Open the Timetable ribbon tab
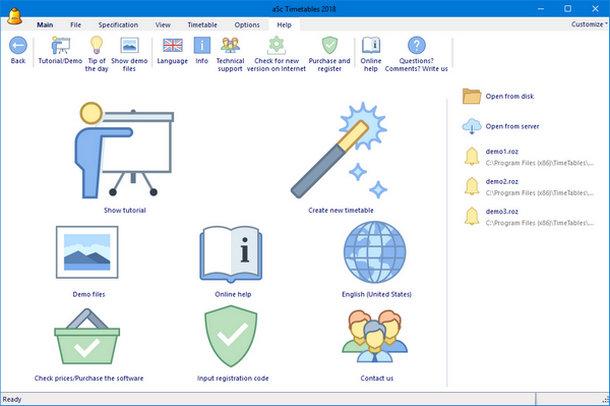The height and width of the screenshot is (406, 610). 202,24
